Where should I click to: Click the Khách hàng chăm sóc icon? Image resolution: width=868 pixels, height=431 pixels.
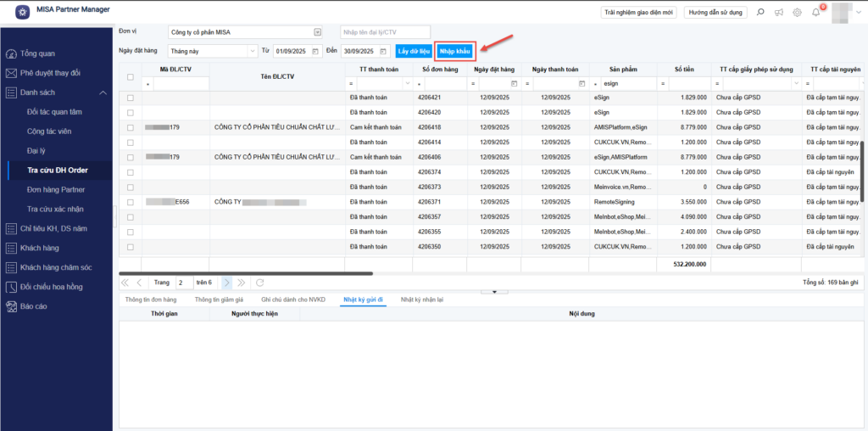tap(10, 267)
